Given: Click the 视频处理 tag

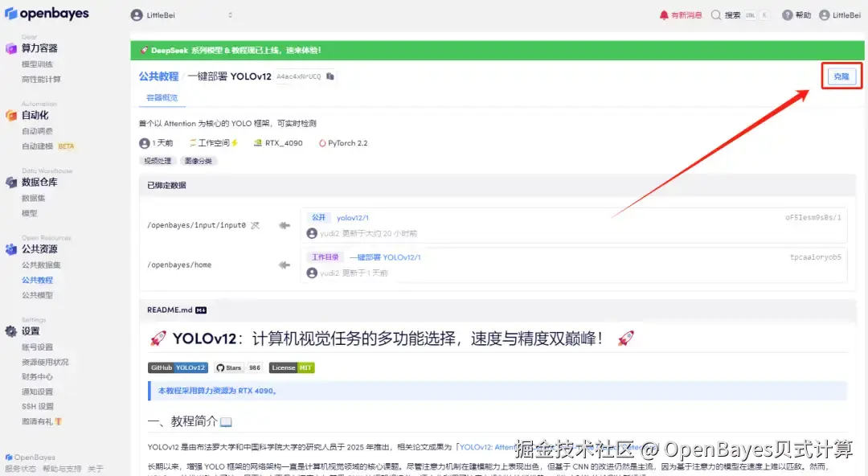Looking at the screenshot, I should coord(158,161).
